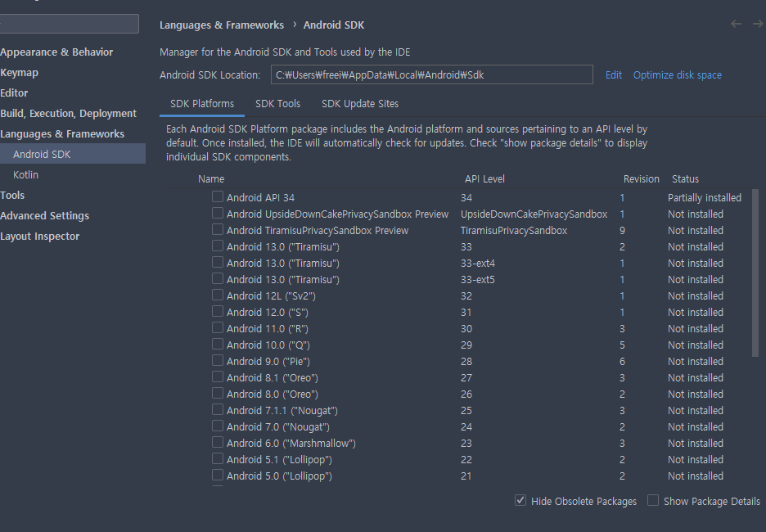Uncheck Hide Obsolete Packages
The width and height of the screenshot is (766, 532).
tap(520, 500)
